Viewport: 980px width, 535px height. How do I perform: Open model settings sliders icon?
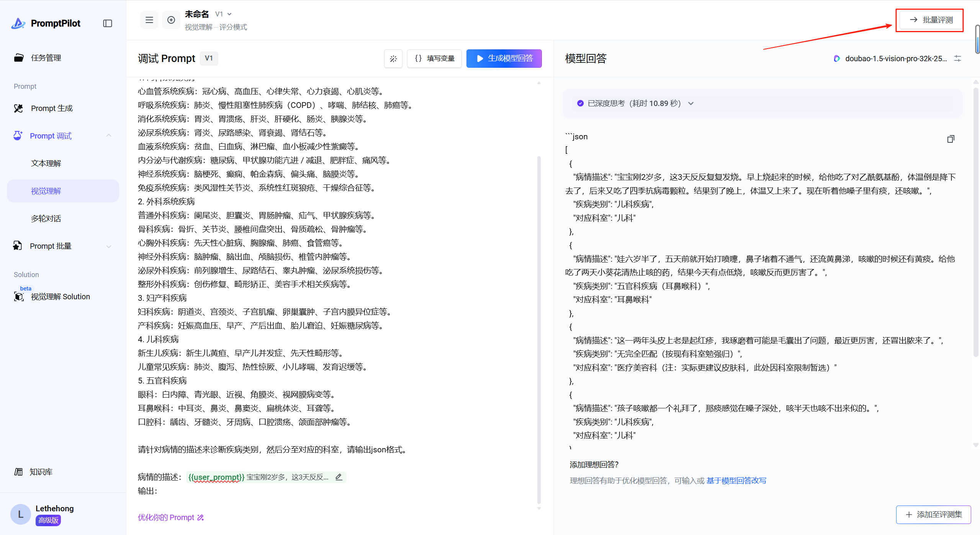957,59
